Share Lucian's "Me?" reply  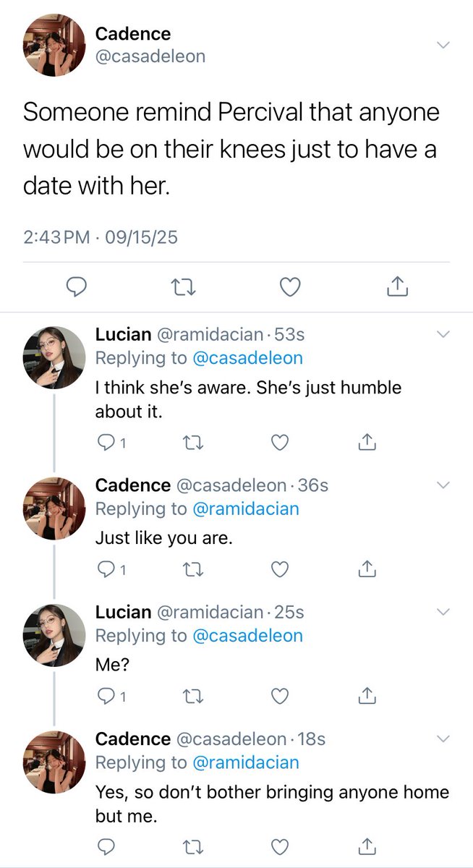click(367, 697)
